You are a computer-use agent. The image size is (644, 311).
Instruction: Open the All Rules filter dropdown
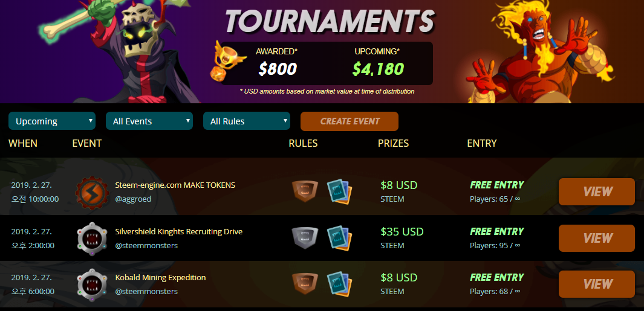click(x=247, y=121)
